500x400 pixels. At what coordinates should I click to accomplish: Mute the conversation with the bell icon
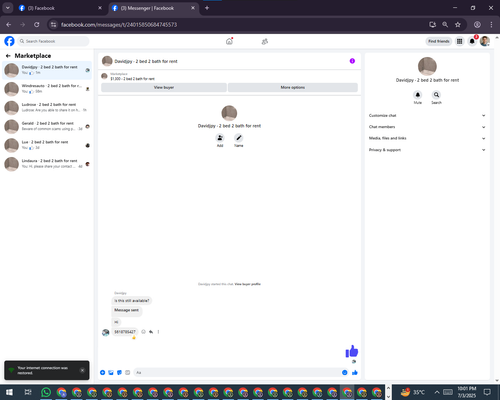click(x=418, y=95)
